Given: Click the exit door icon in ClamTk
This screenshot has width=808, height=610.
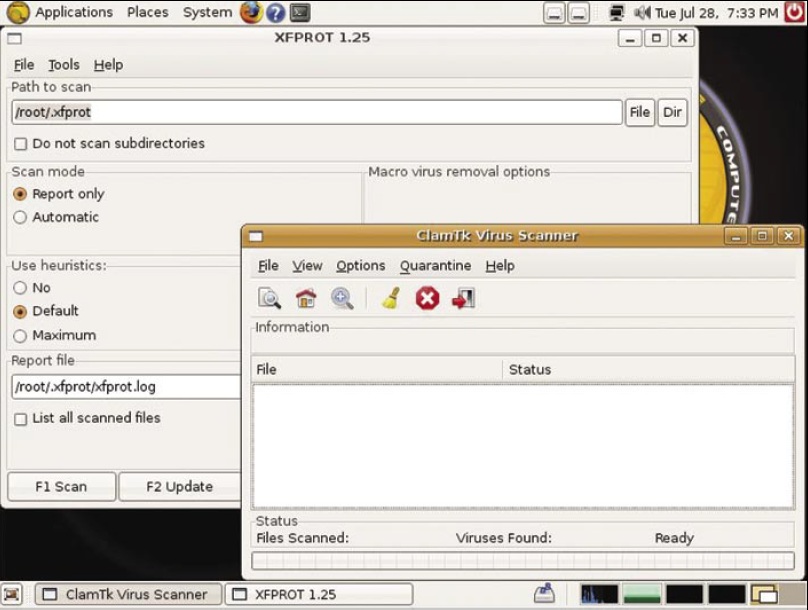Looking at the screenshot, I should coord(463,298).
